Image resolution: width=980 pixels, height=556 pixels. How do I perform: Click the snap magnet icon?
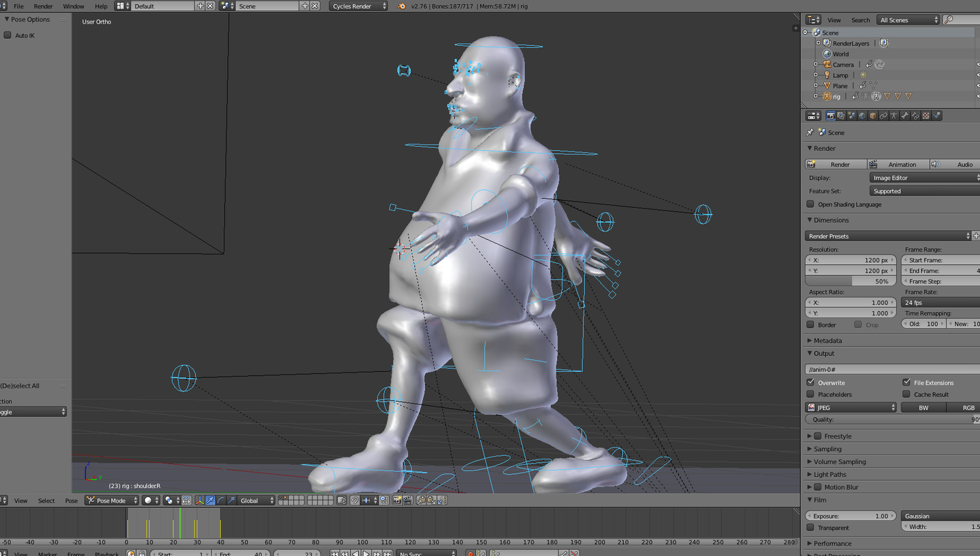click(355, 500)
